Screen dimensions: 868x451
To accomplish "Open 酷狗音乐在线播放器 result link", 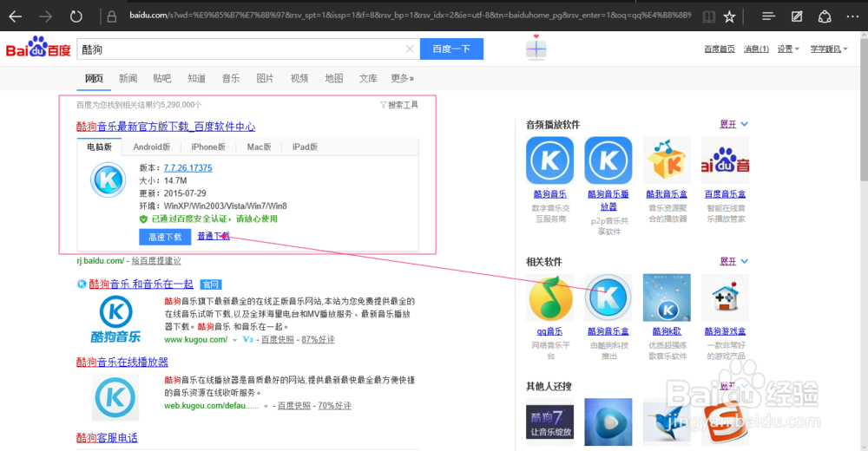I will (x=122, y=362).
